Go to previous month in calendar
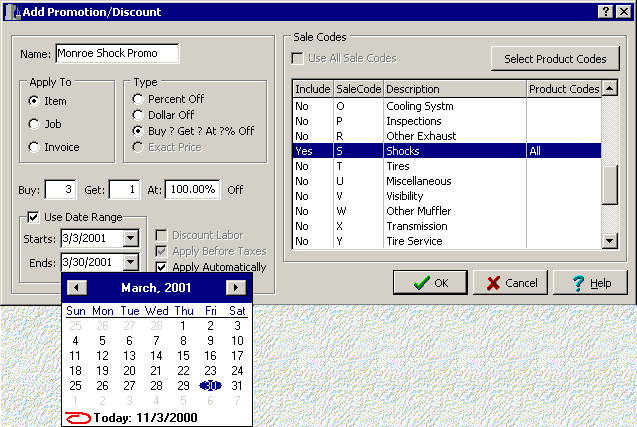This screenshot has height=427, width=637. pos(77,288)
